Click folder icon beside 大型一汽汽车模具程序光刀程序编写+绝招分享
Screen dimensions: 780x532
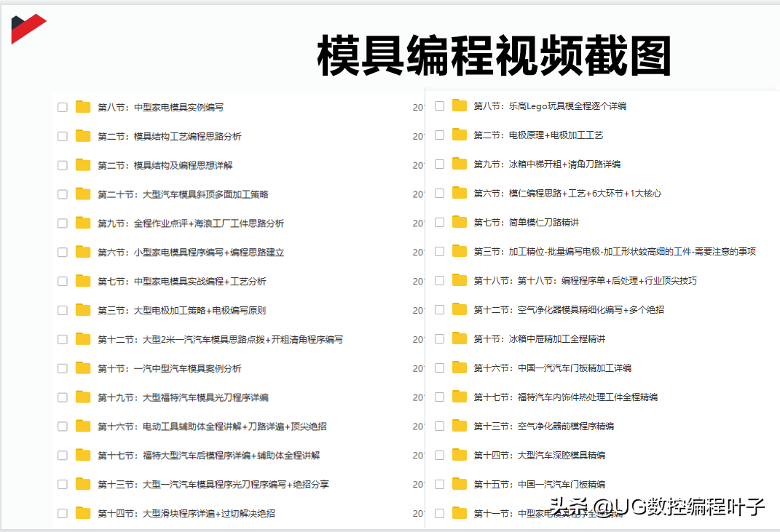[x=82, y=484]
